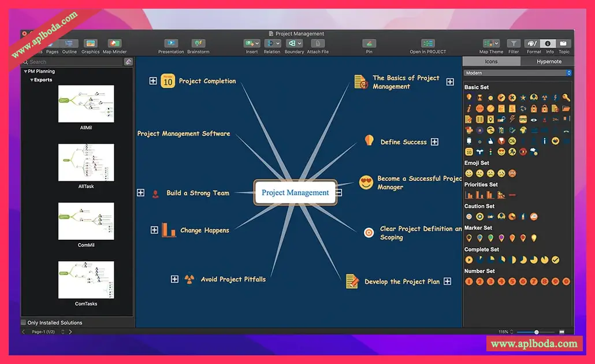Pick the smiling face in Emoji Set
595x364 pixels.
(469, 173)
